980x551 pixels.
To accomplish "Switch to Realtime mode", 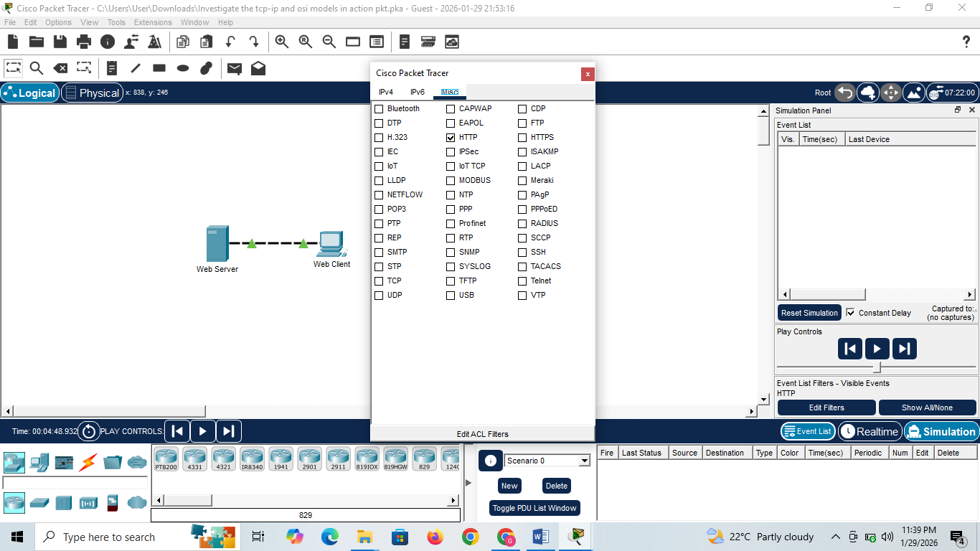I will click(870, 431).
